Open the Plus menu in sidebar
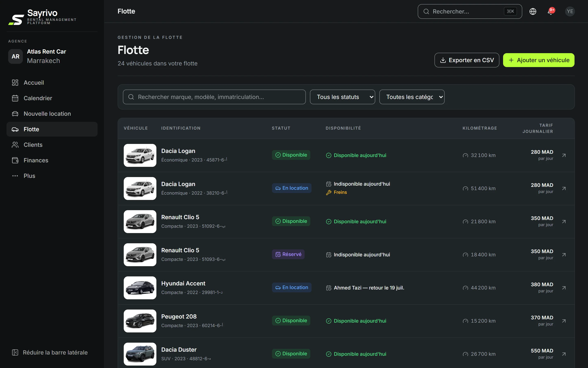 pos(52,176)
